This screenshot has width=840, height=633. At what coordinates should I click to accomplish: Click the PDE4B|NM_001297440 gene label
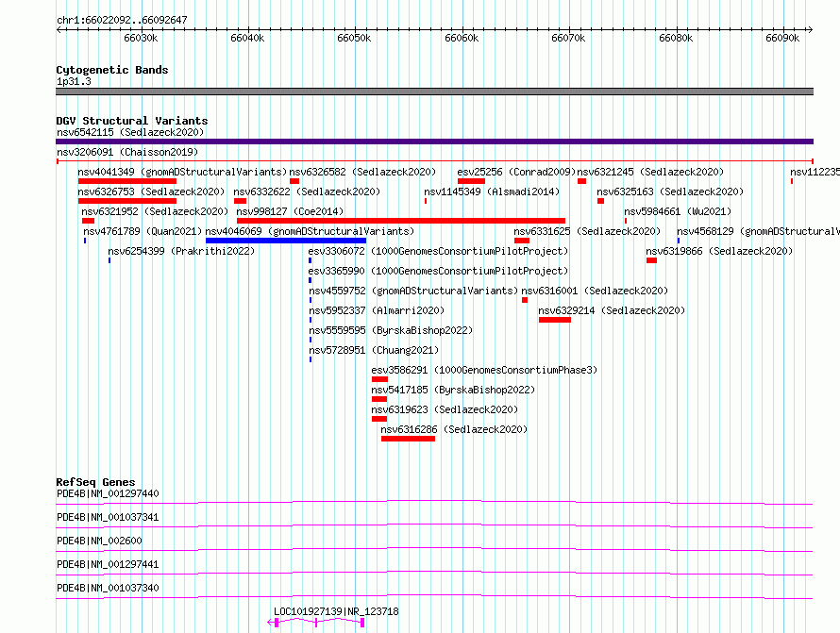click(108, 493)
